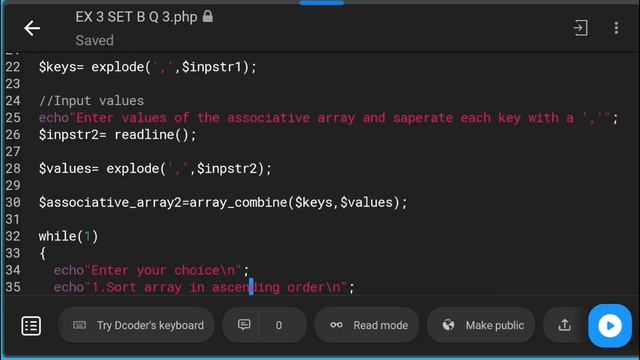Click the $values= explode line
Screen dimensions: 640x360
point(155,169)
